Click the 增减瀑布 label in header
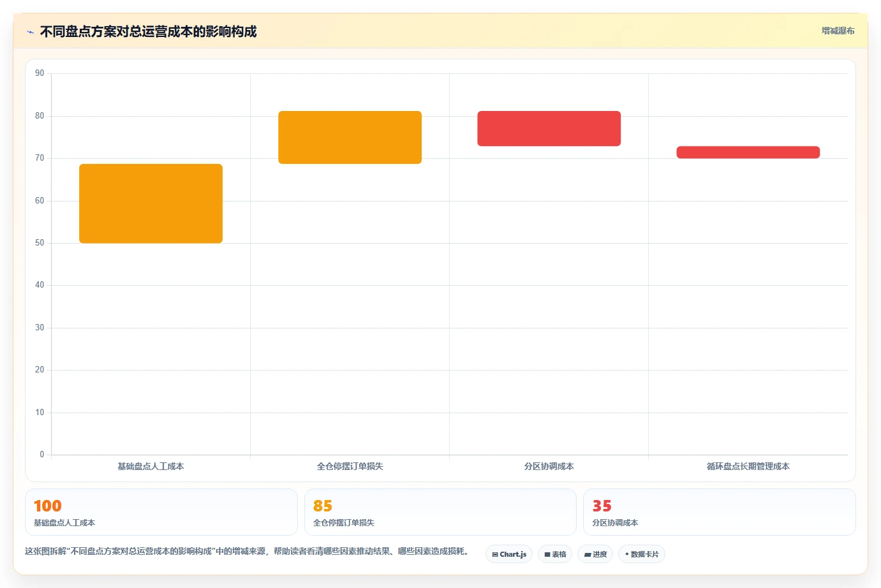881x588 pixels. [838, 31]
